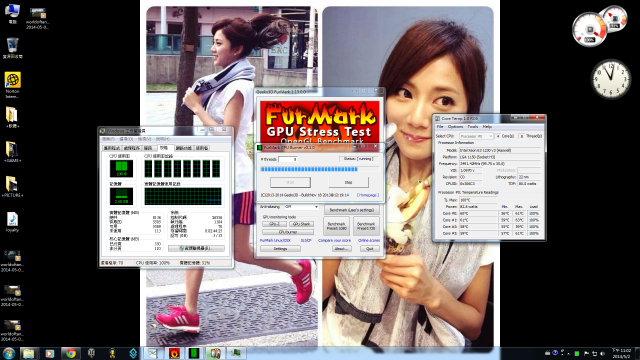This screenshot has width=640, height=360.
Task: Switch to green CPU Burner taskbar button
Action: pos(194,353)
